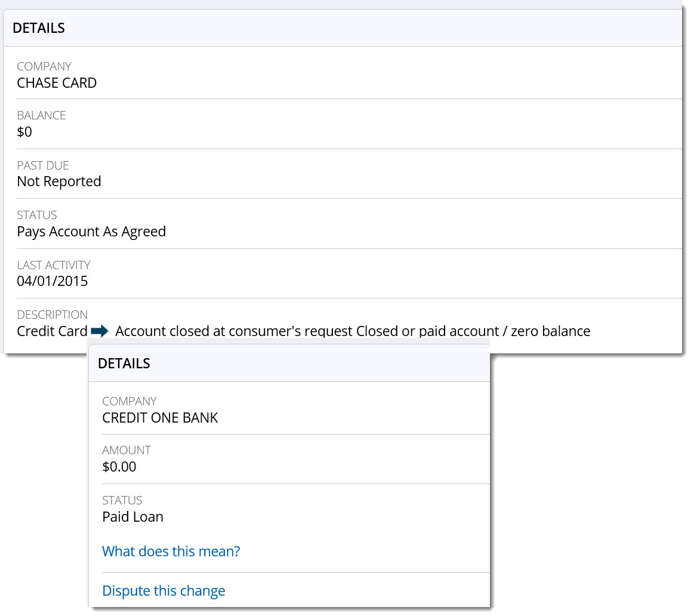The height and width of the screenshot is (616, 691).
Task: Select the "Not Reported" past due value
Action: [59, 181]
